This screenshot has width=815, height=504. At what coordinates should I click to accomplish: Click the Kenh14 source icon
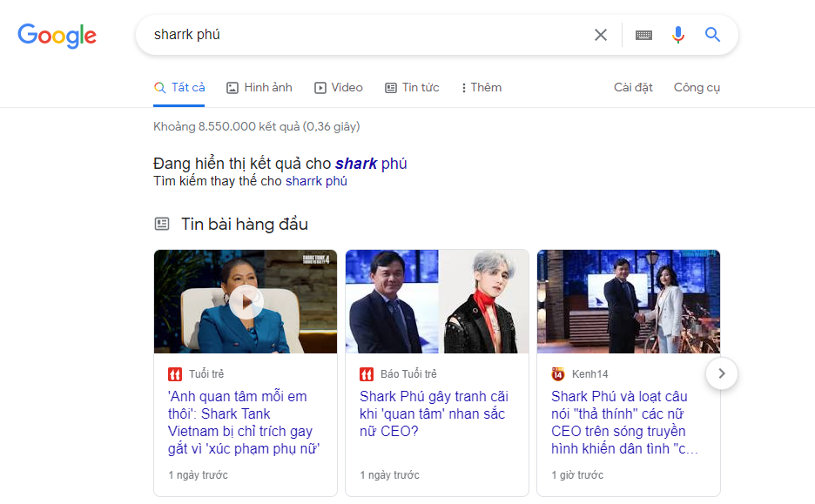click(558, 374)
